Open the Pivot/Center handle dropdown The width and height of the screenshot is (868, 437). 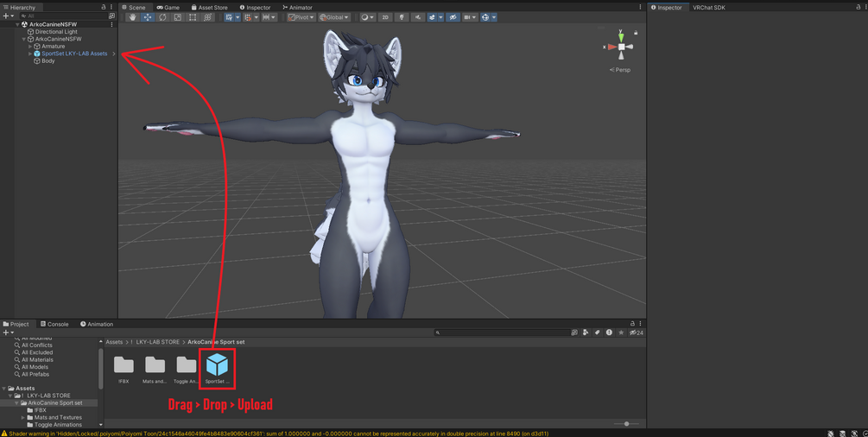(x=301, y=17)
